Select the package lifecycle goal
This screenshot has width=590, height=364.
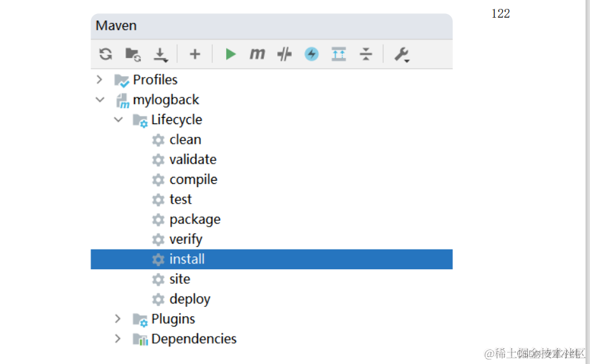pos(195,220)
